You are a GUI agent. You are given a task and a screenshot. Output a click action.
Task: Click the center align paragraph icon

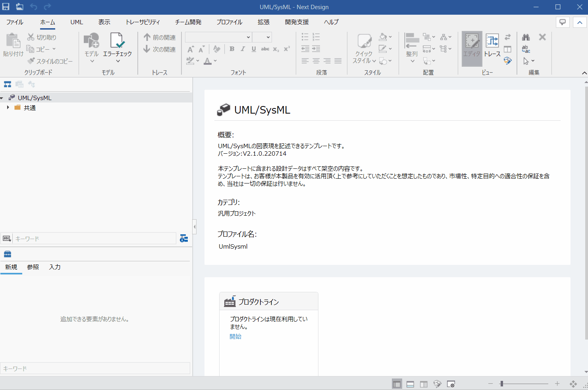coord(316,61)
